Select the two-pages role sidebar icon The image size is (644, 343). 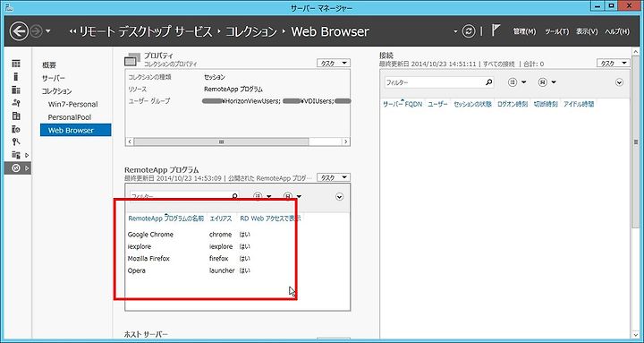point(16,116)
